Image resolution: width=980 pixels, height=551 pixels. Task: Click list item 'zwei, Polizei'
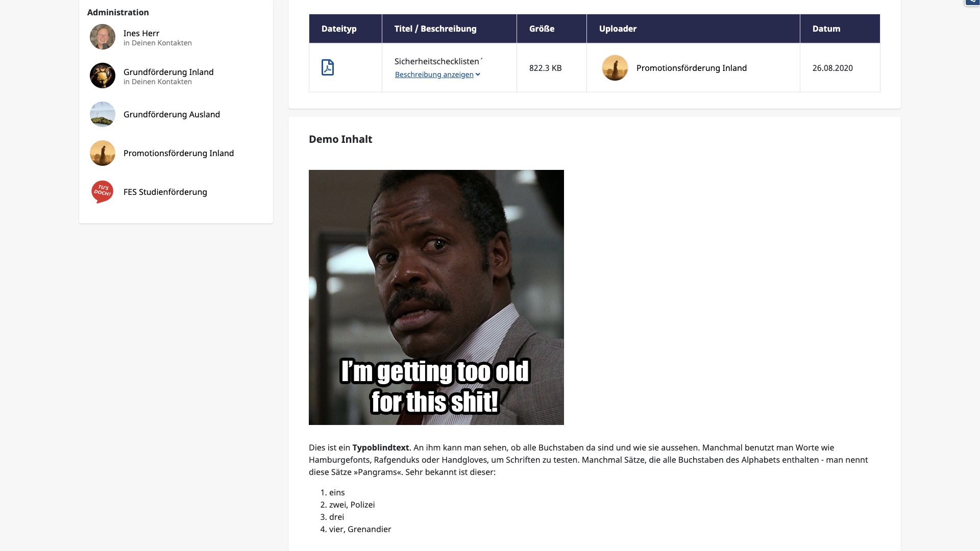pyautogui.click(x=352, y=505)
